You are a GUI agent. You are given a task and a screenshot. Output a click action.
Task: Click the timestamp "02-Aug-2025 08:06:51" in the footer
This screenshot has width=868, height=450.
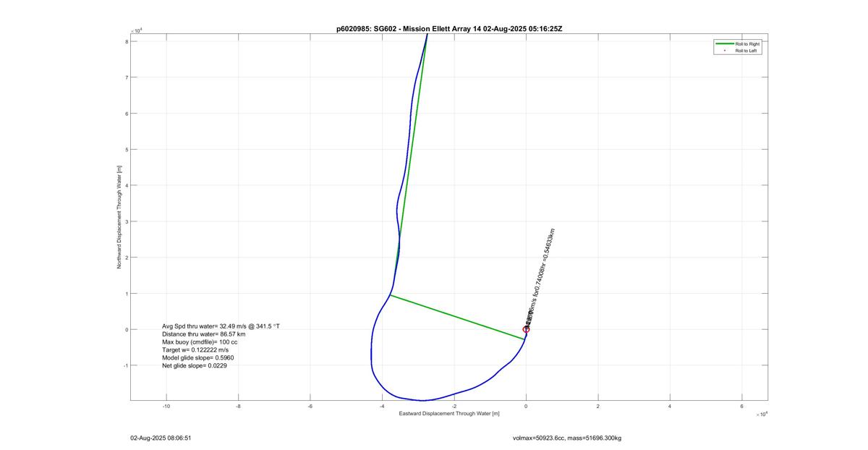tap(160, 438)
